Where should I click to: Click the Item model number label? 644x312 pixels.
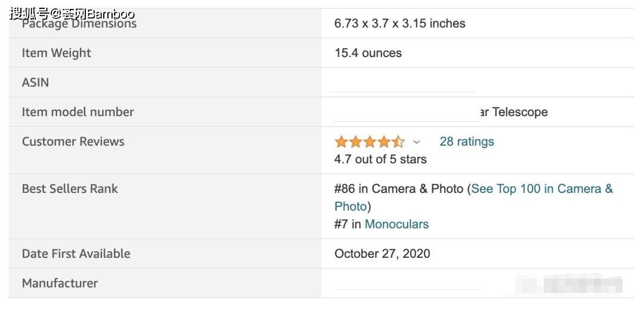point(78,112)
